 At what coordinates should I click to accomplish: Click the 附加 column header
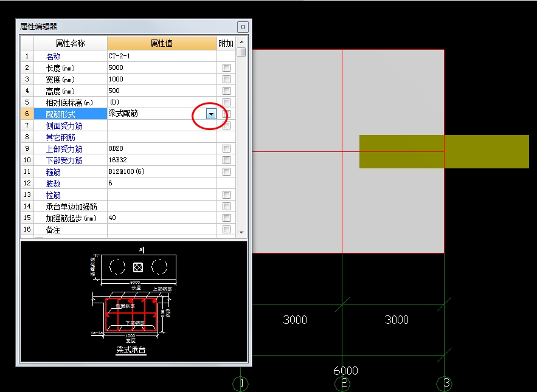[226, 43]
